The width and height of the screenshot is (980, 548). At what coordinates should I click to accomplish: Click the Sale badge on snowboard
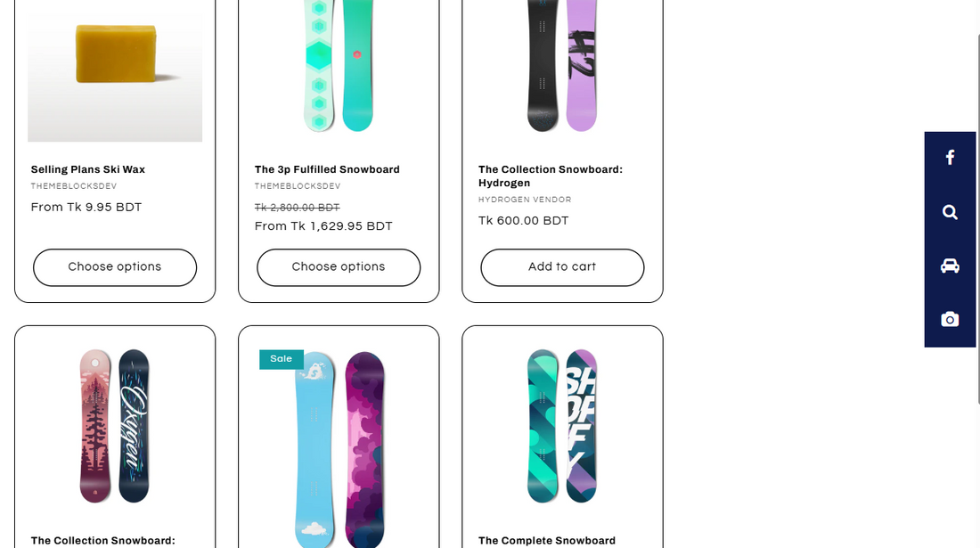tap(281, 359)
